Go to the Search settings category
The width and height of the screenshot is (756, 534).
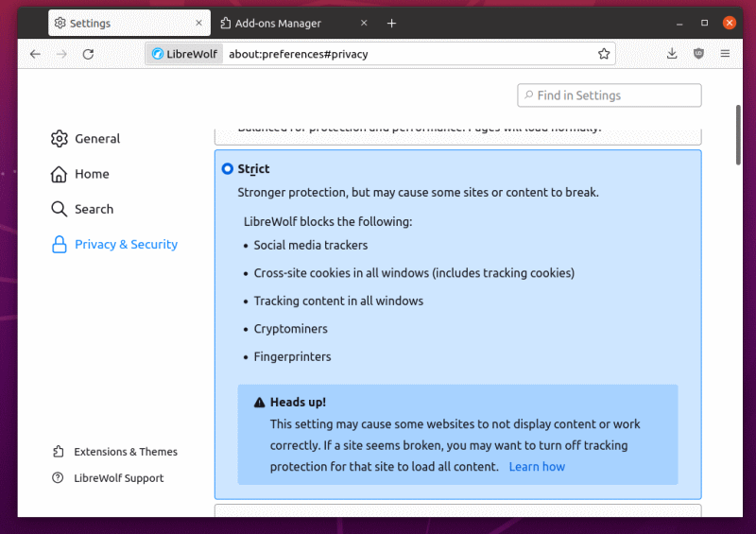point(94,209)
